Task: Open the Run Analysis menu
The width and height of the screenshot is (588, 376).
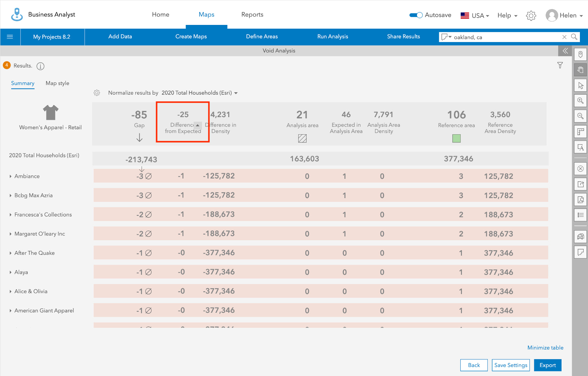Action: pyautogui.click(x=333, y=37)
